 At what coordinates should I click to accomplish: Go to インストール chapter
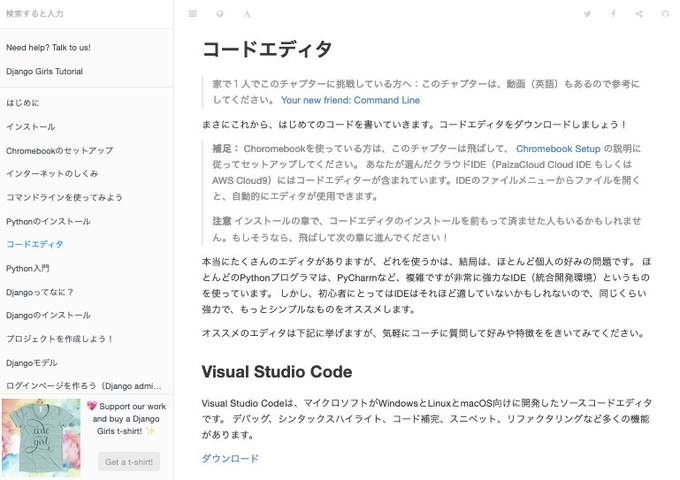pyautogui.click(x=31, y=127)
